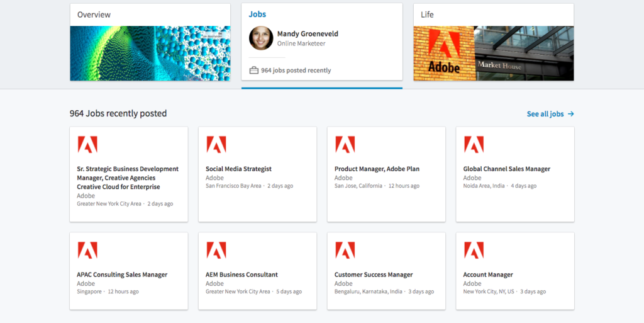Viewport: 644px width, 323px height.
Task: Click the name Mandy Groeneveld
Action: click(x=308, y=34)
